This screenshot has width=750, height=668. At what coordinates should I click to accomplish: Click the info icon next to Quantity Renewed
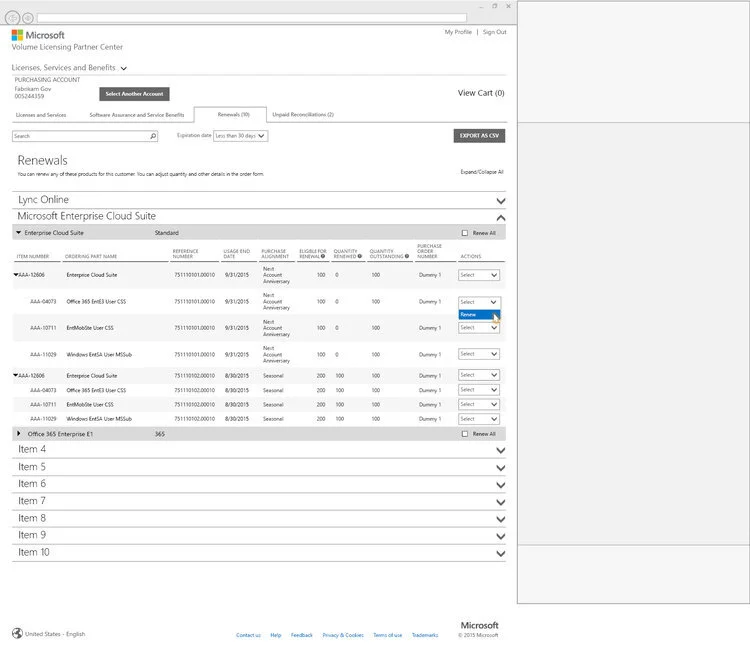click(x=360, y=256)
